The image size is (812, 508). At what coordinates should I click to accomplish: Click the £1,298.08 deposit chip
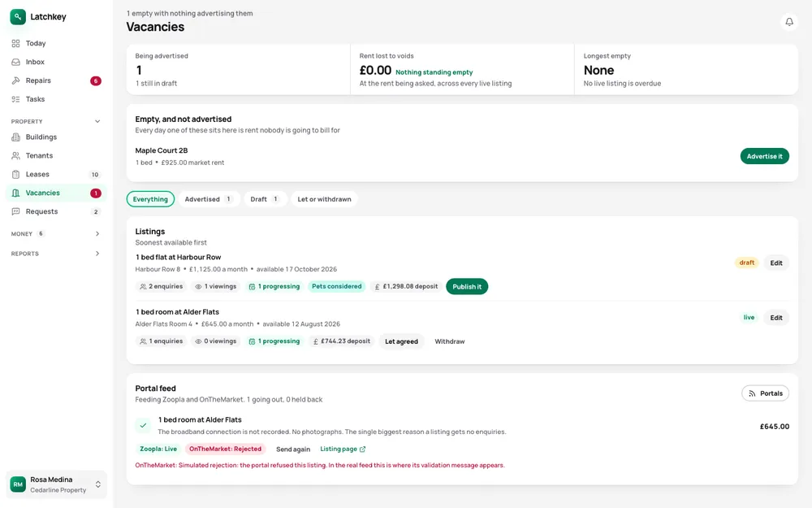(x=406, y=287)
